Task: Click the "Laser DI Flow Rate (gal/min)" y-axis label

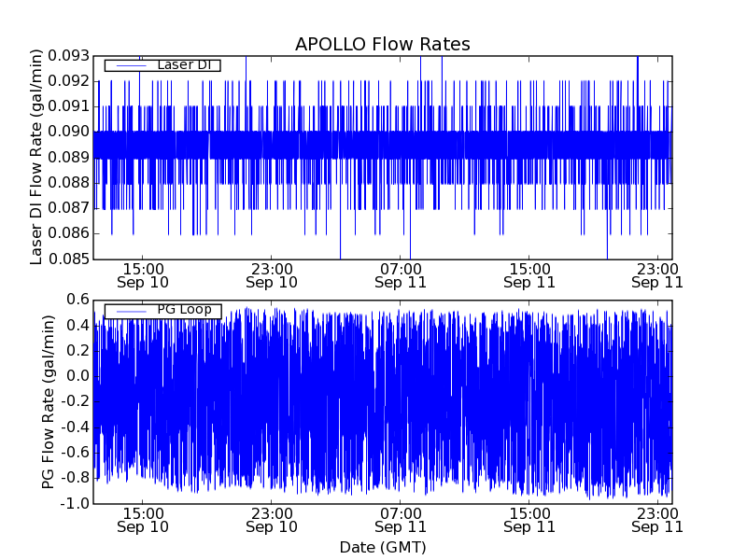Action: point(37,158)
